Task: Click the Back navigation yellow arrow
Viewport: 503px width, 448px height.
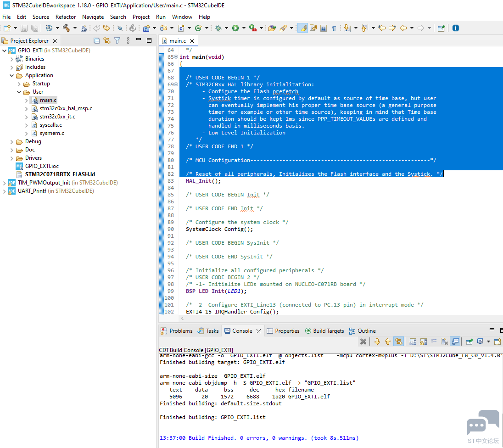Action: point(403,28)
